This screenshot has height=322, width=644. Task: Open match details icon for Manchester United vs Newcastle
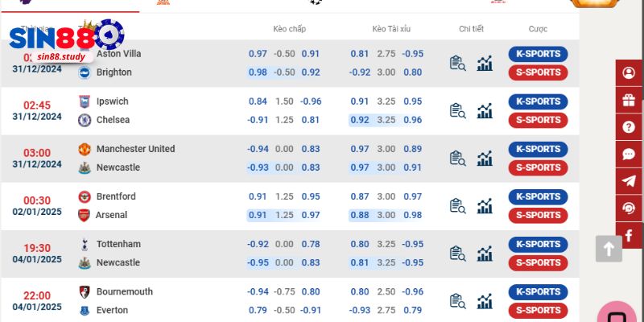(x=457, y=159)
